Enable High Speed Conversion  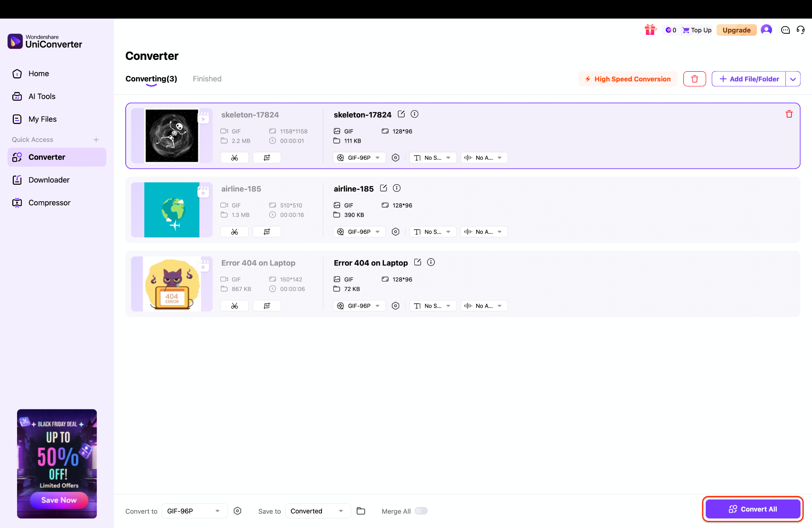(627, 79)
